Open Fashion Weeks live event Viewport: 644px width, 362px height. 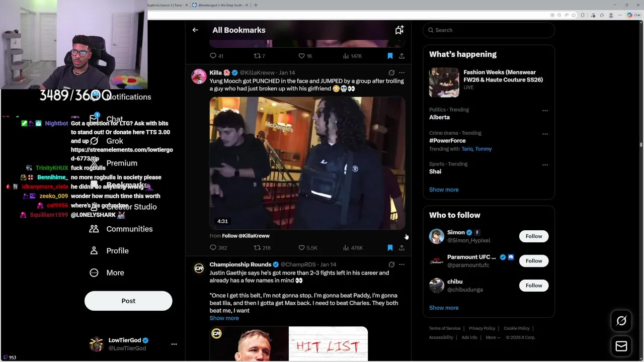[489, 81]
